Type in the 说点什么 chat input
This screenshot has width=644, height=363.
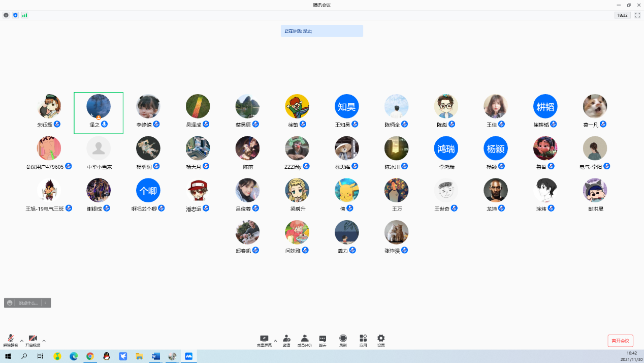click(x=28, y=303)
